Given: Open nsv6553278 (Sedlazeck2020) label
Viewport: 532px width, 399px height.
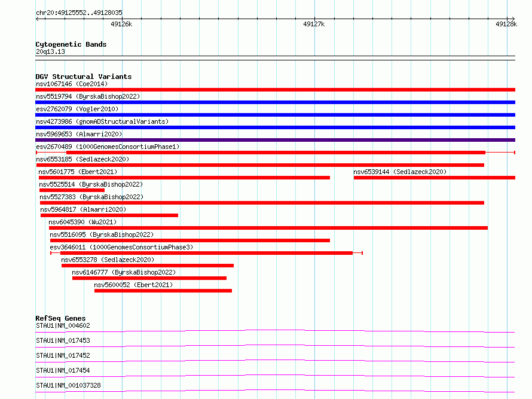Looking at the screenshot, I should (108, 260).
